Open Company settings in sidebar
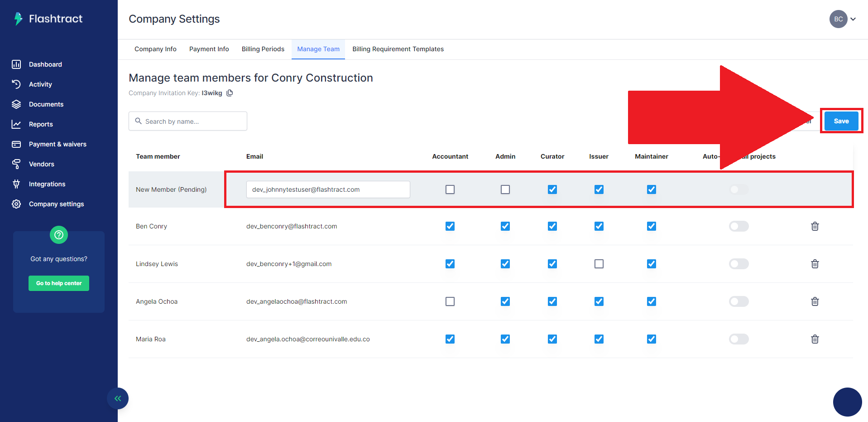868x422 pixels. click(56, 204)
